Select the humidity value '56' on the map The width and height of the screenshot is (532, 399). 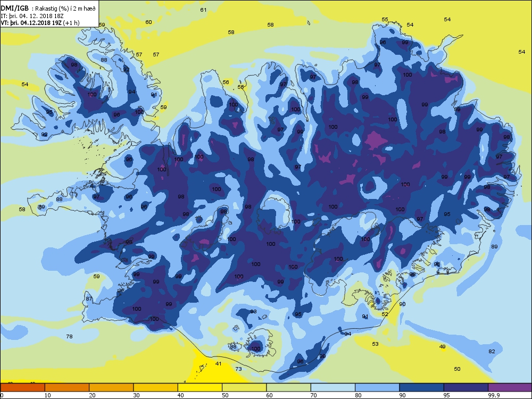226,82
